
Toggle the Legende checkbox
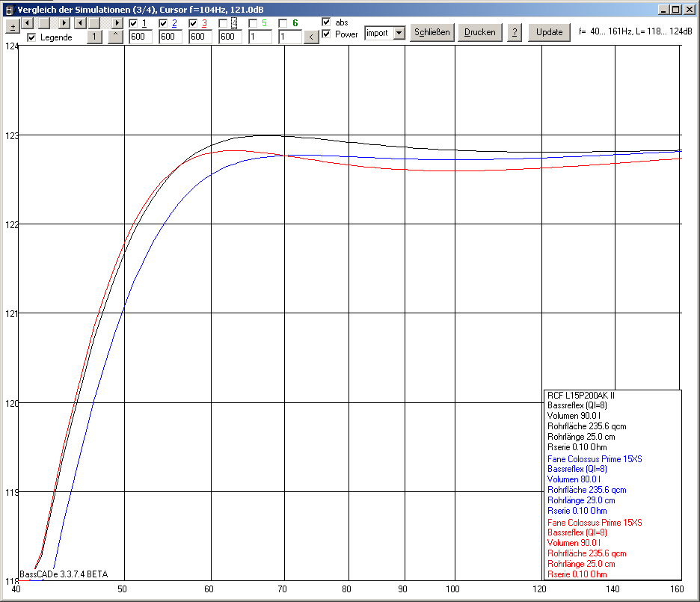(31, 37)
